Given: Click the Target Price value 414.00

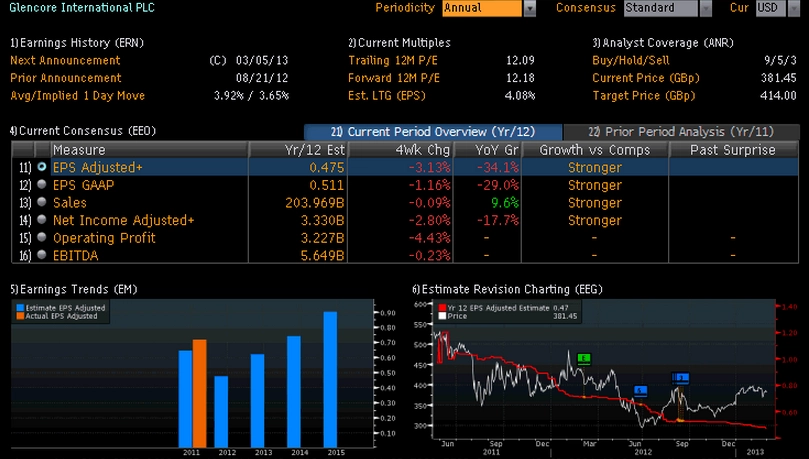Looking at the screenshot, I should [778, 95].
